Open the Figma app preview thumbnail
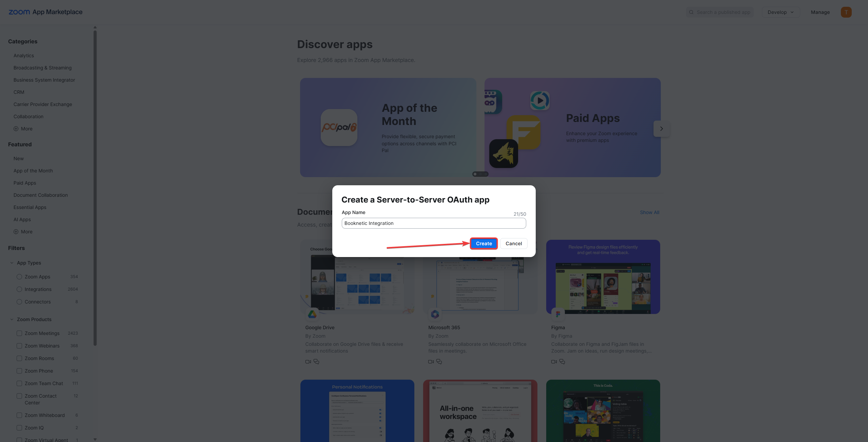This screenshot has width=868, height=442. point(603,277)
